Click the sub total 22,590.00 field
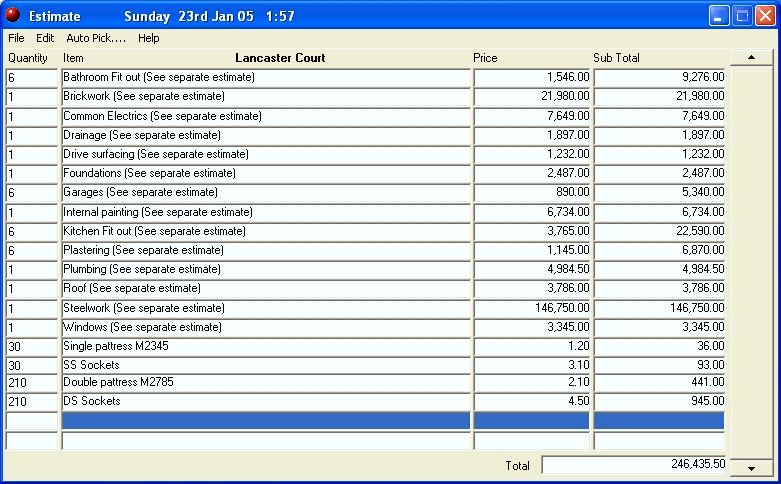 pos(659,231)
